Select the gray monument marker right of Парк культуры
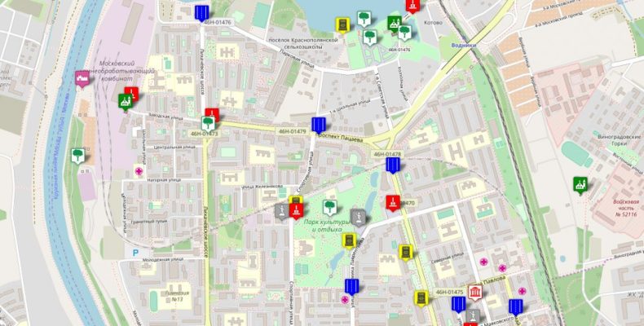The height and width of the screenshot is (326, 644). point(356,216)
